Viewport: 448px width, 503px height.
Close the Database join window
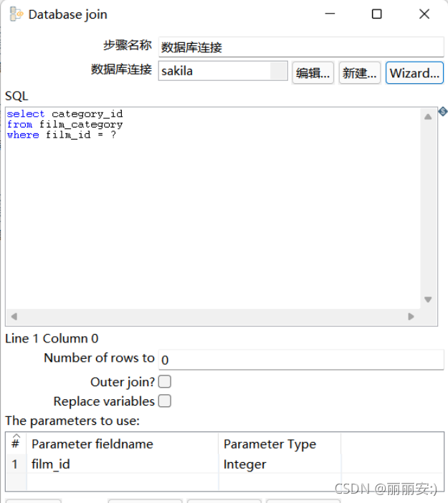point(424,14)
